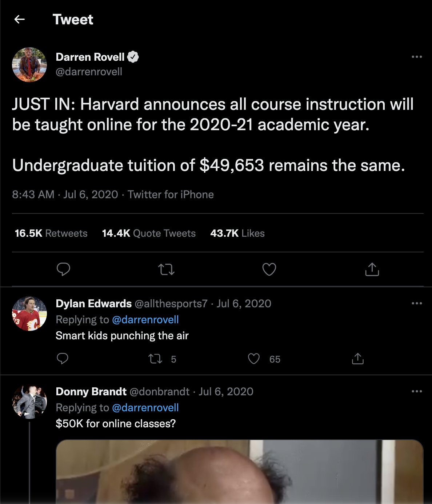
Task: Share the Harvard tuition tweet
Action: point(372,269)
